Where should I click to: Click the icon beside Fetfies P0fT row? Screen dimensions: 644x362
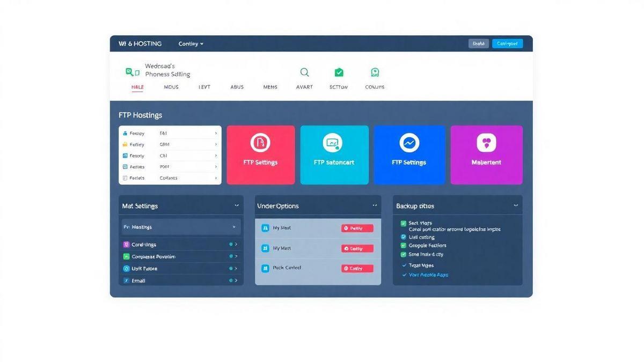pos(125,167)
